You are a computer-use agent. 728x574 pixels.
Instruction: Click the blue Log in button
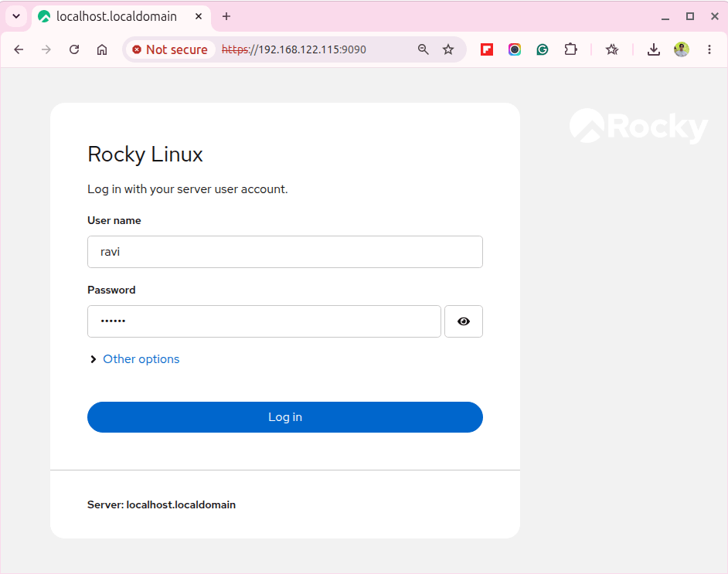pos(285,417)
